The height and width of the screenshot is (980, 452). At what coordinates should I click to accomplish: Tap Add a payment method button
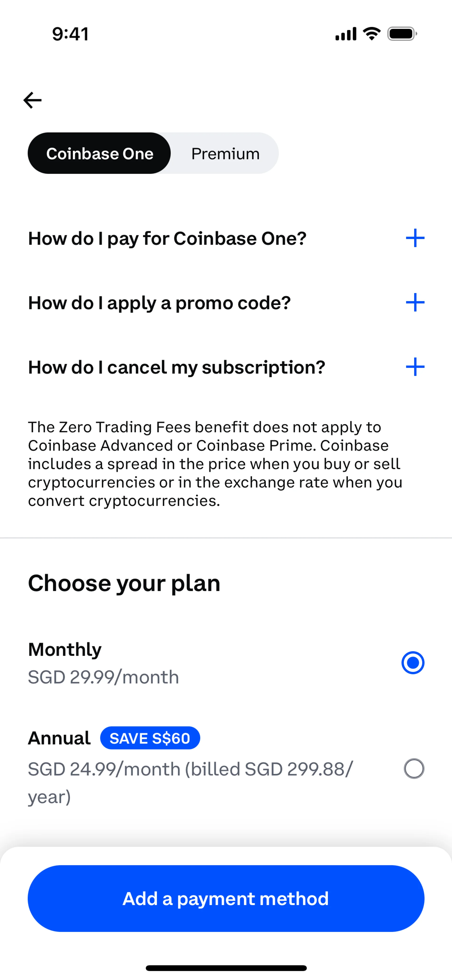226,899
